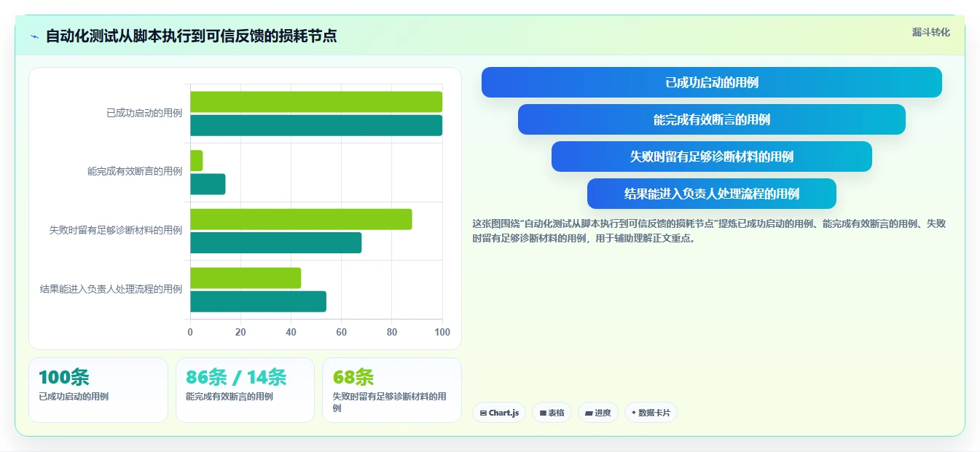
Task: Click light green bar for 失败时留有足够诊断材料的用例
Action: (301, 219)
